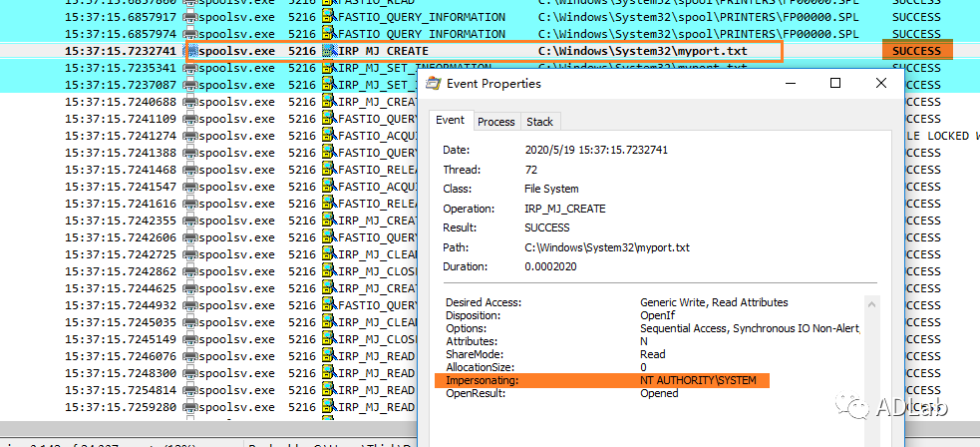The height and width of the screenshot is (447, 980).
Task: Click the Path value in Event Properties
Action: 607,247
